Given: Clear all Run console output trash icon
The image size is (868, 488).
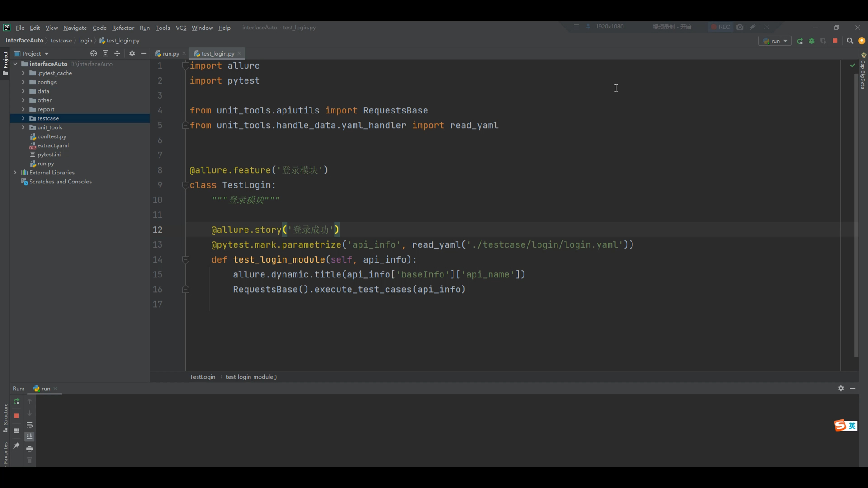Looking at the screenshot, I should [x=29, y=460].
